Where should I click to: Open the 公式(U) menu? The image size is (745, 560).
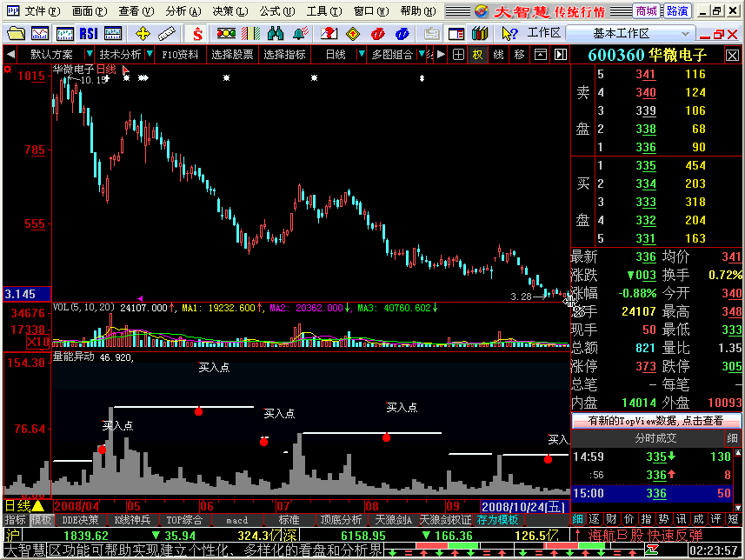276,11
